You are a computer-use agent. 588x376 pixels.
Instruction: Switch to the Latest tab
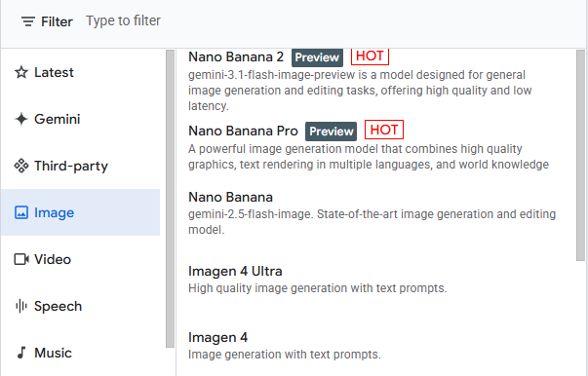[x=81, y=72]
